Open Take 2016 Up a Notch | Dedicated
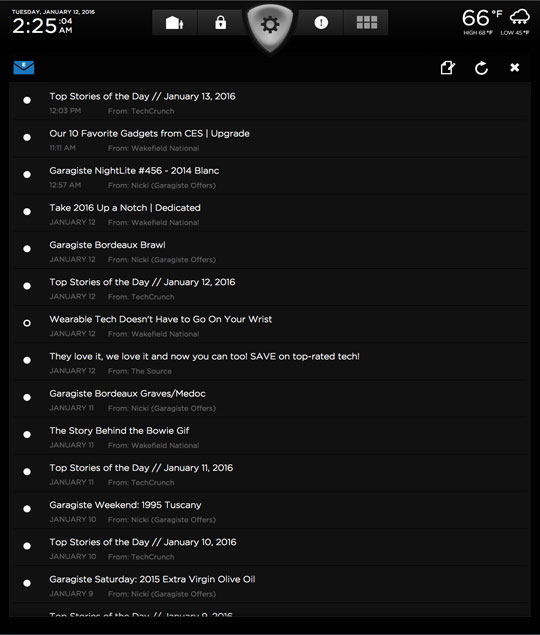 point(272,213)
